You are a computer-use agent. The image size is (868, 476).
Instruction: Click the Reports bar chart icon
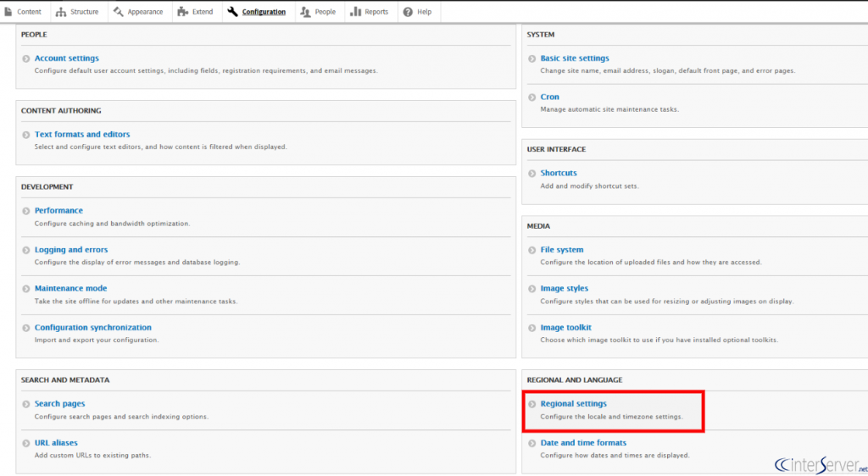click(x=355, y=12)
